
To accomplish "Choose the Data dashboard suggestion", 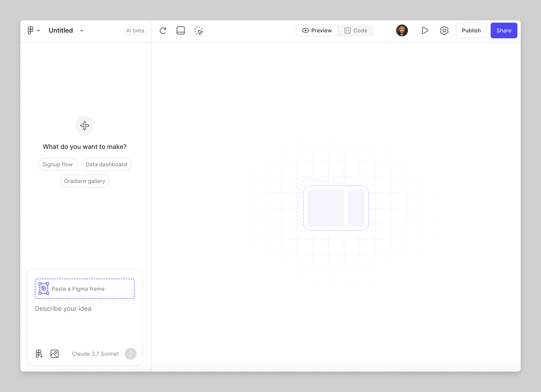I will (x=106, y=164).
